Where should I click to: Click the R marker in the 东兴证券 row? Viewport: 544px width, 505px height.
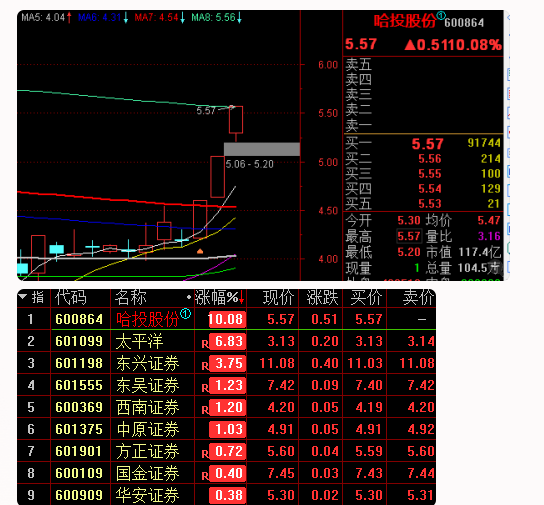click(205, 366)
